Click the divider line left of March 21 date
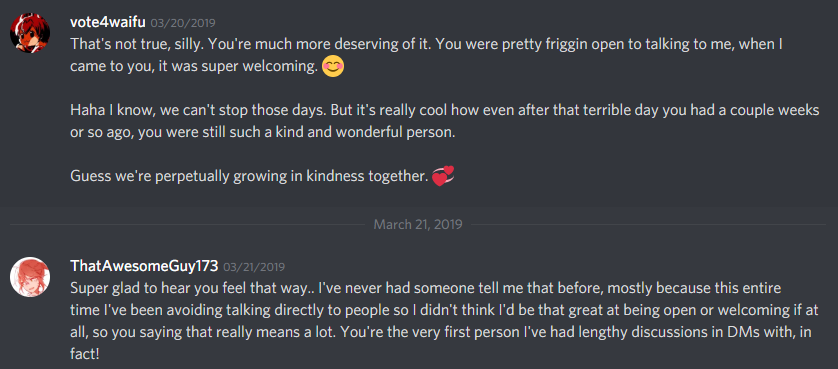Screen dimensions: 838x369 187,225
